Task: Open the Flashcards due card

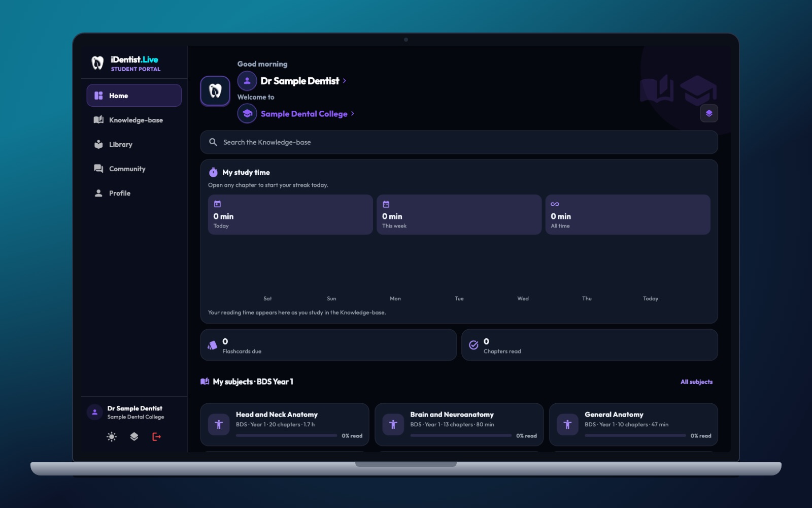Action: [x=328, y=345]
